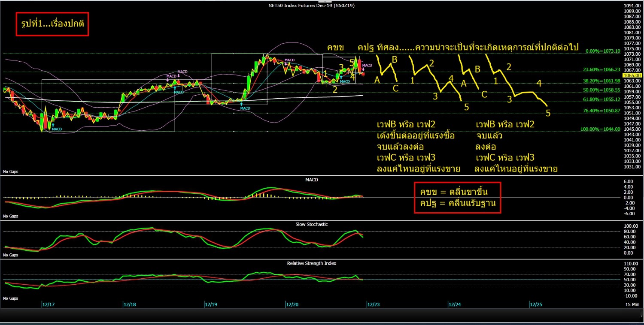The height and width of the screenshot is (325, 644).
Task: Select the cyan MACD marker beside wave label 4
Action: pos(345,81)
